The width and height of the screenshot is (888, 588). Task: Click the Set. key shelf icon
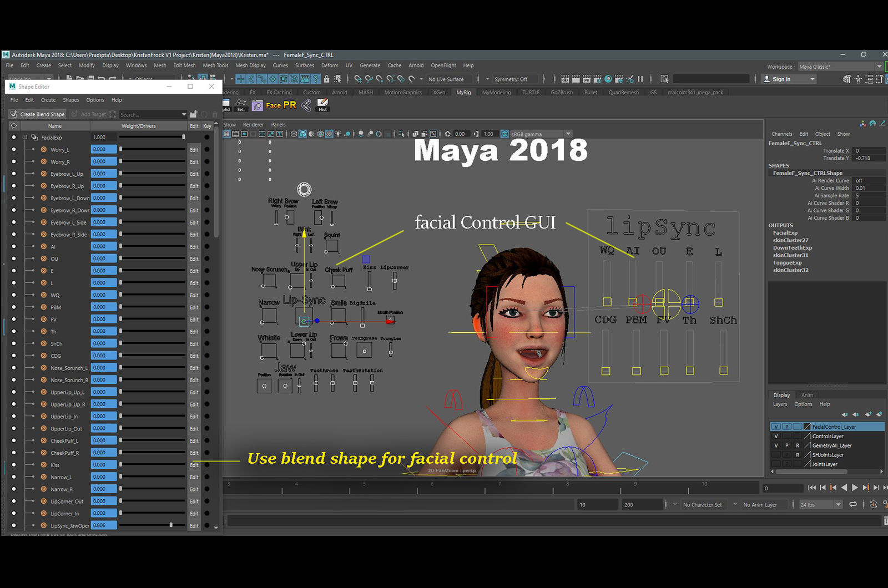pos(241,105)
